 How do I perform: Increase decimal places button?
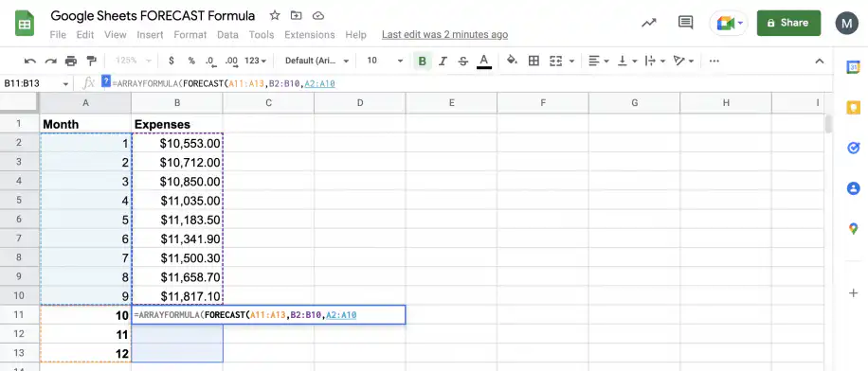231,61
